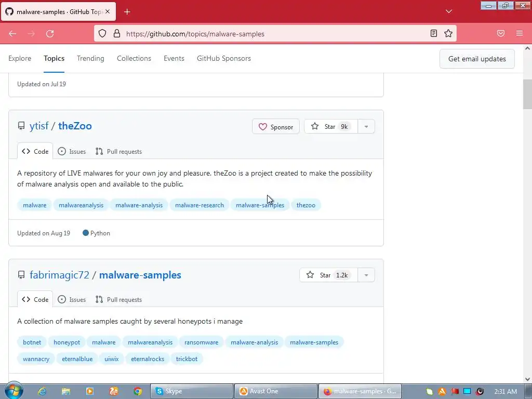The width and height of the screenshot is (532, 399).
Task: Click the ransomware topic tag
Action: [201, 342]
